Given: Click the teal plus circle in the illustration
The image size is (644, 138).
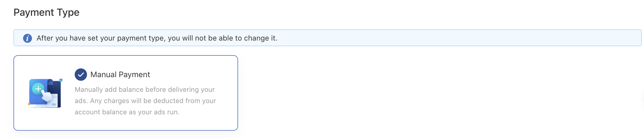Looking at the screenshot, I should coord(38,89).
